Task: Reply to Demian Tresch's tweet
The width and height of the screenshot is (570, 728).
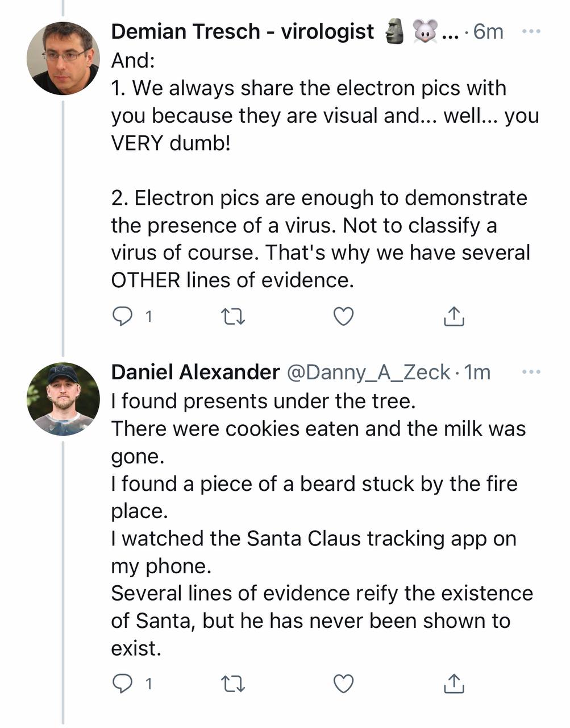Action: (124, 316)
